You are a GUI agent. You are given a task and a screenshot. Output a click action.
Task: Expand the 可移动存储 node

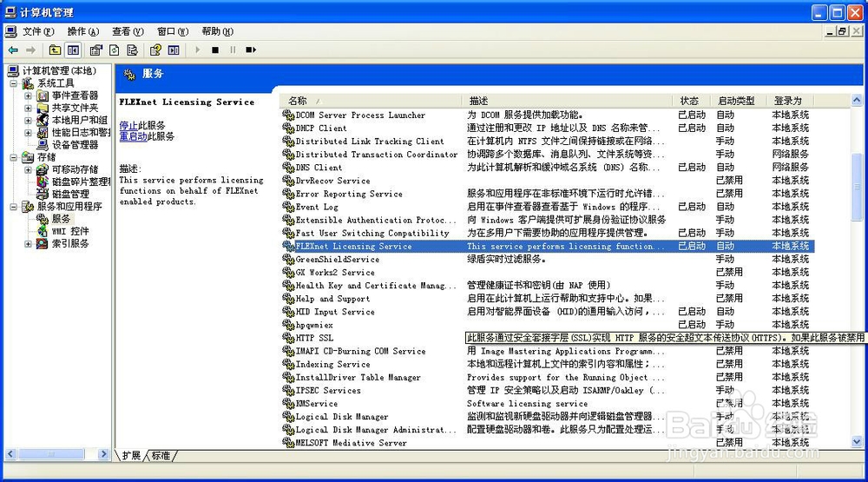click(x=28, y=169)
